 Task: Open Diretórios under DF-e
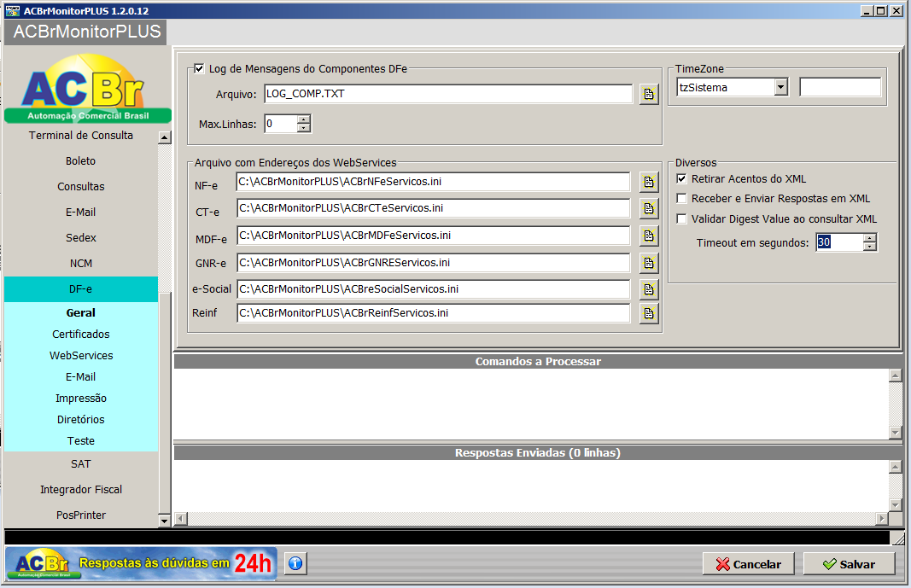[81, 420]
